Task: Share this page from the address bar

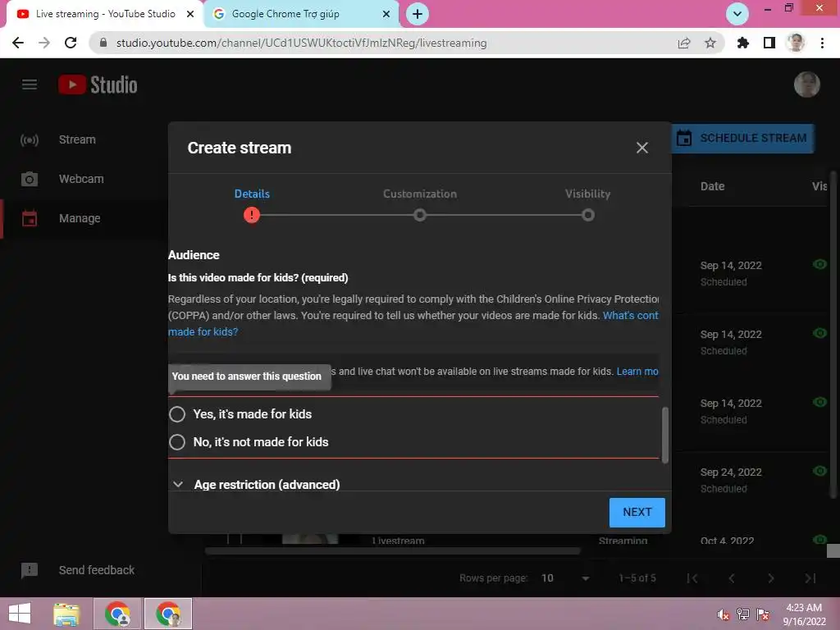Action: (x=684, y=43)
